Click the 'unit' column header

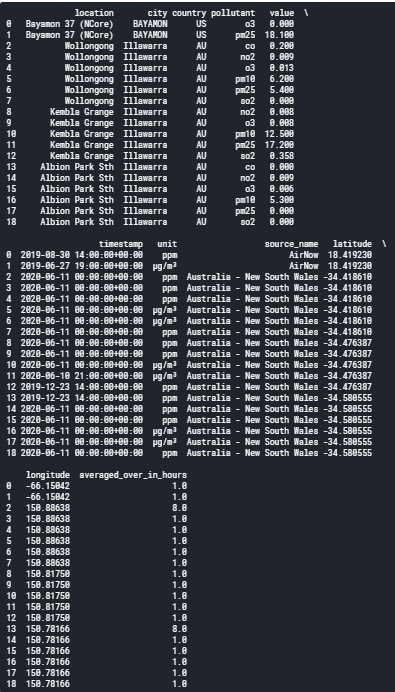tap(167, 244)
